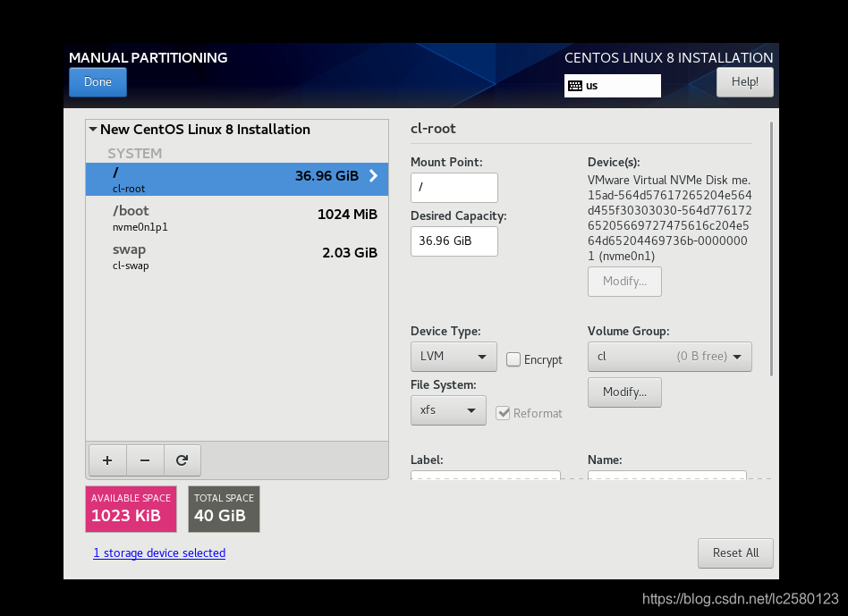Screen dimensions: 848x616
Task: Click the us keyboard layout selector
Action: pos(612,86)
